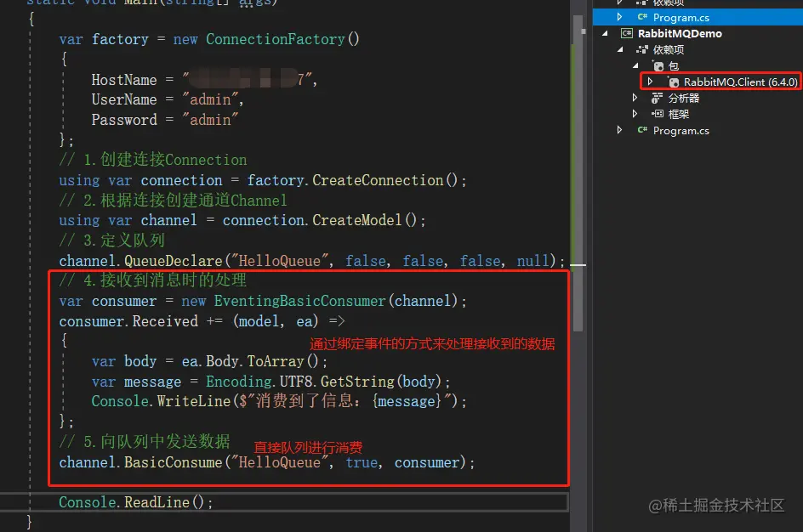803x532 pixels.
Task: Click the C# icon of Program.cs below 框架
Action: point(642,130)
